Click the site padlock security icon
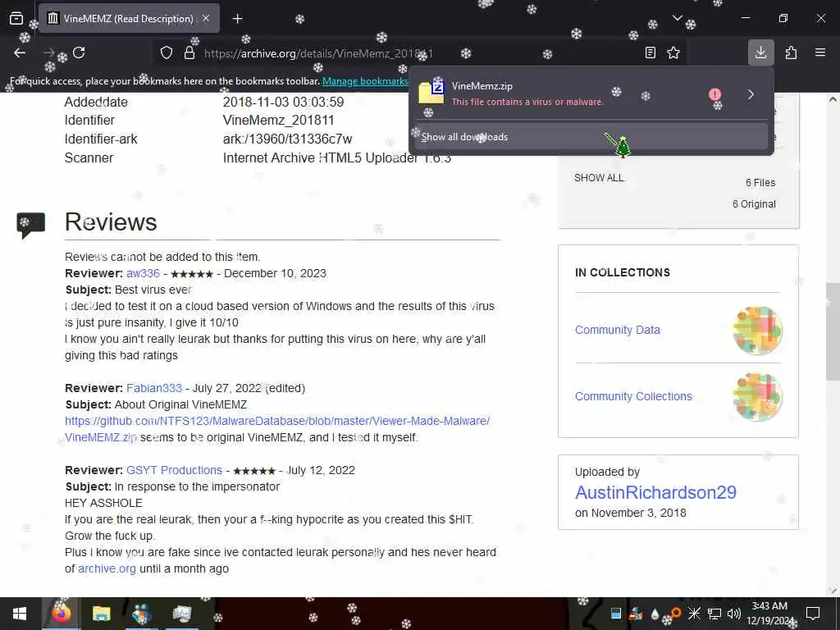 [x=189, y=52]
